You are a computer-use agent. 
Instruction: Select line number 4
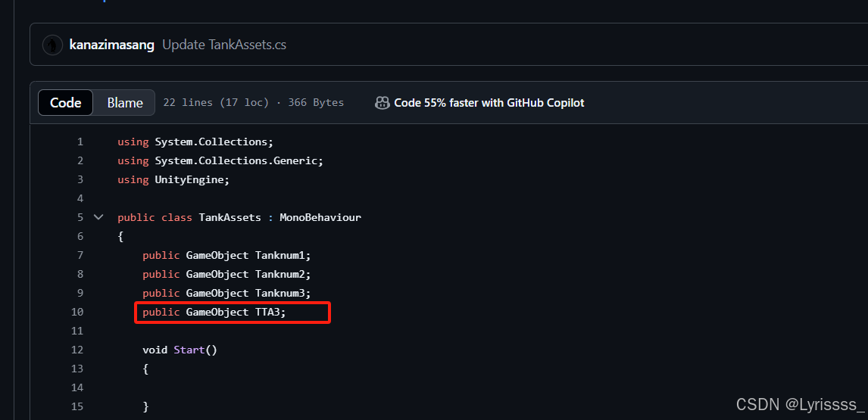pos(80,198)
